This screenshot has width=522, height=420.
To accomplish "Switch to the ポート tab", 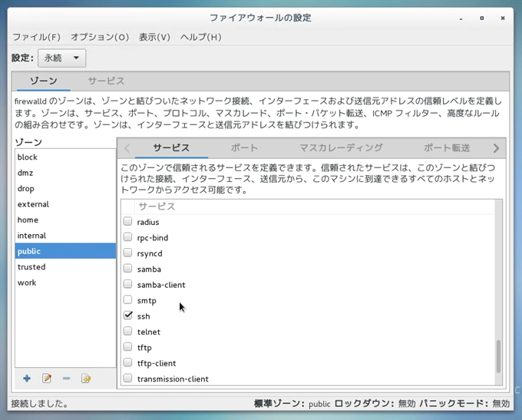I will (x=245, y=148).
